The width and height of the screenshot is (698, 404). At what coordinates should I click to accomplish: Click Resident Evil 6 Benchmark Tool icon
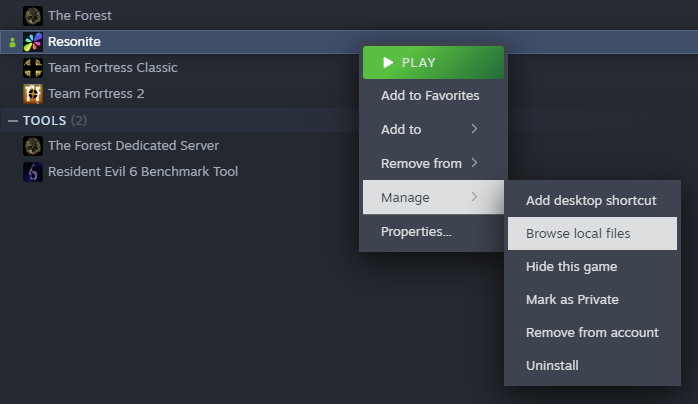33,172
